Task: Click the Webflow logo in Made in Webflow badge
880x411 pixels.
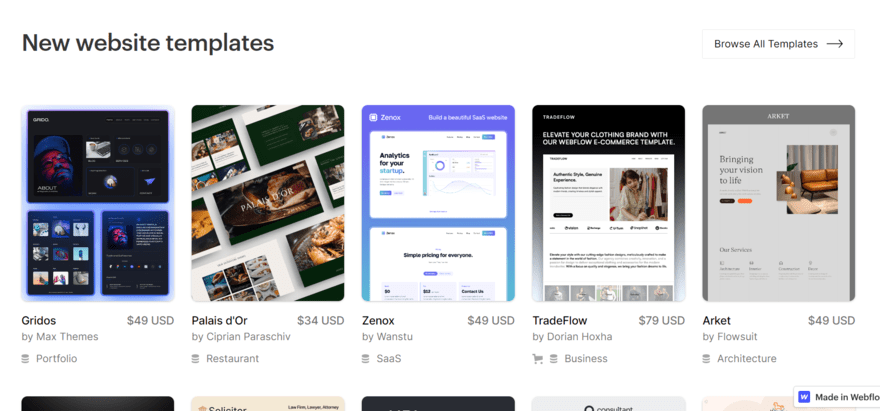Action: [x=804, y=397]
